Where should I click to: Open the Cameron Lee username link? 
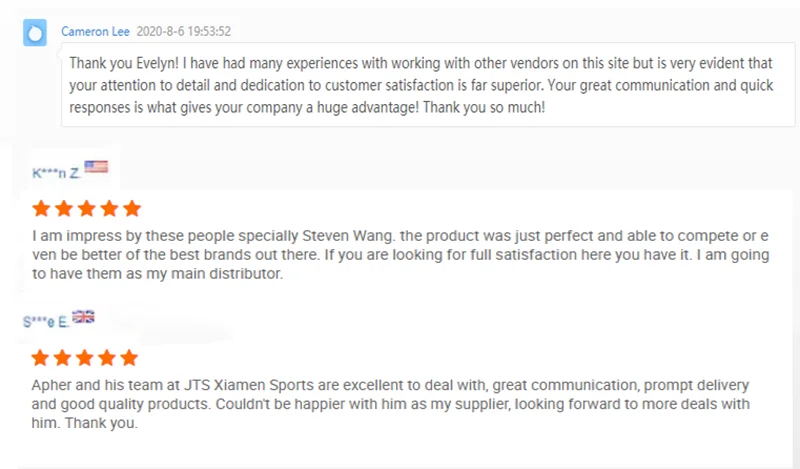point(93,31)
